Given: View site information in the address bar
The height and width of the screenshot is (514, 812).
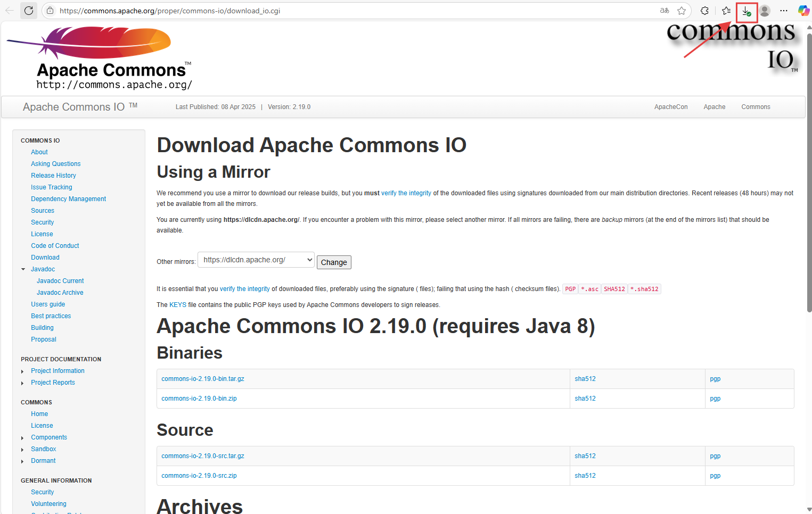Looking at the screenshot, I should 50,10.
